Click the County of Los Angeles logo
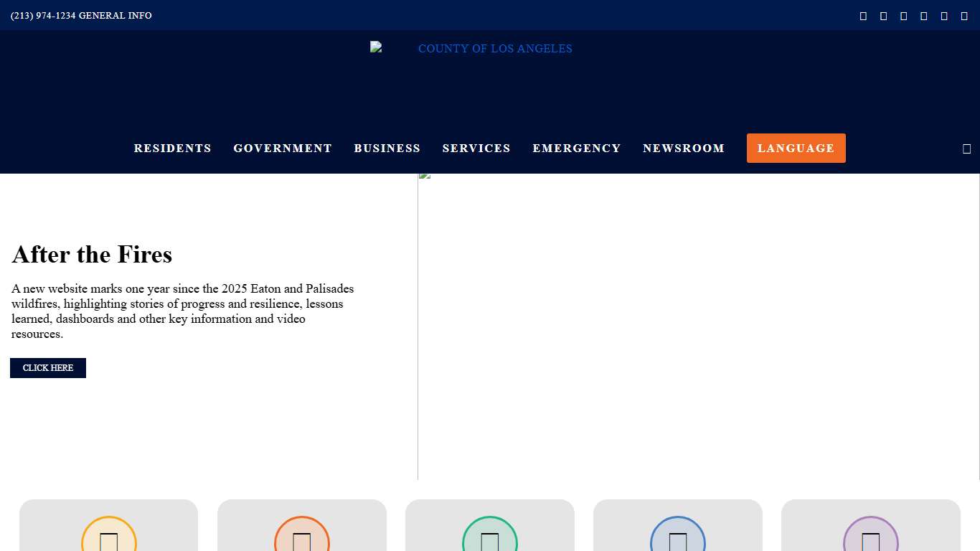This screenshot has width=980, height=551. 472,49
